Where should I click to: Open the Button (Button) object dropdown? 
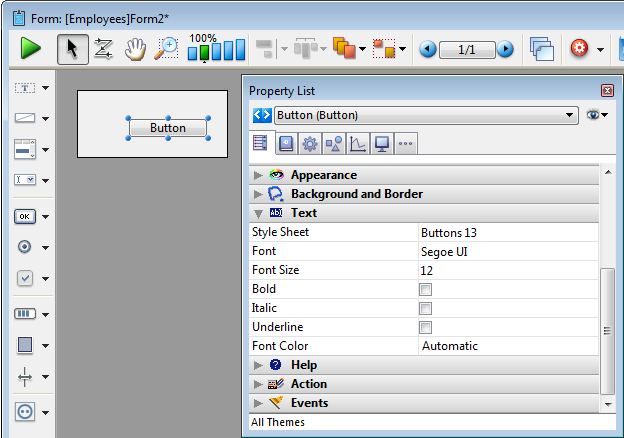click(x=571, y=115)
